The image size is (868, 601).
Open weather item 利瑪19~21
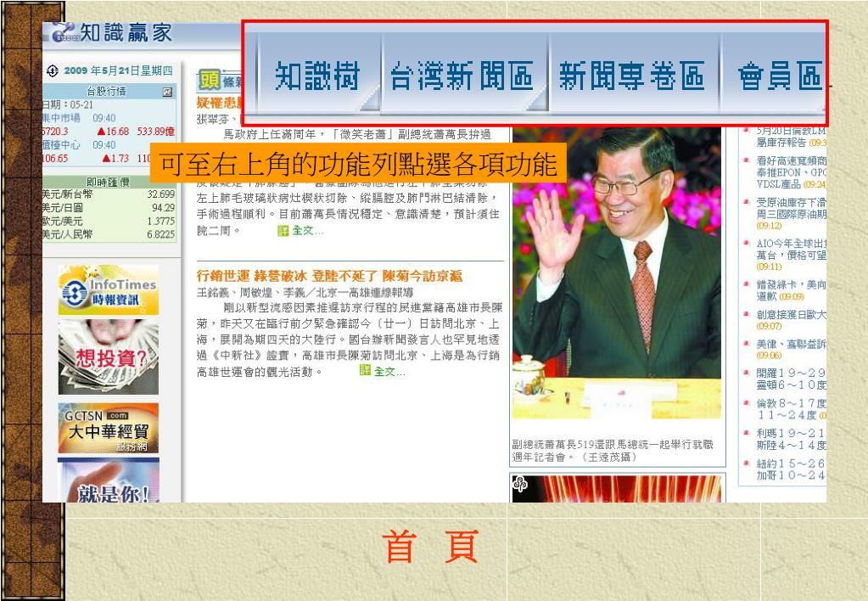[791, 439]
